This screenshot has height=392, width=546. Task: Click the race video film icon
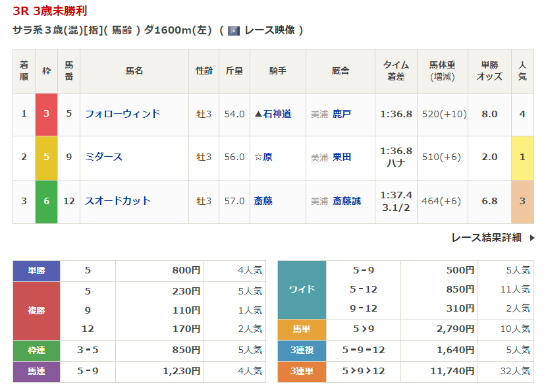[x=234, y=30]
